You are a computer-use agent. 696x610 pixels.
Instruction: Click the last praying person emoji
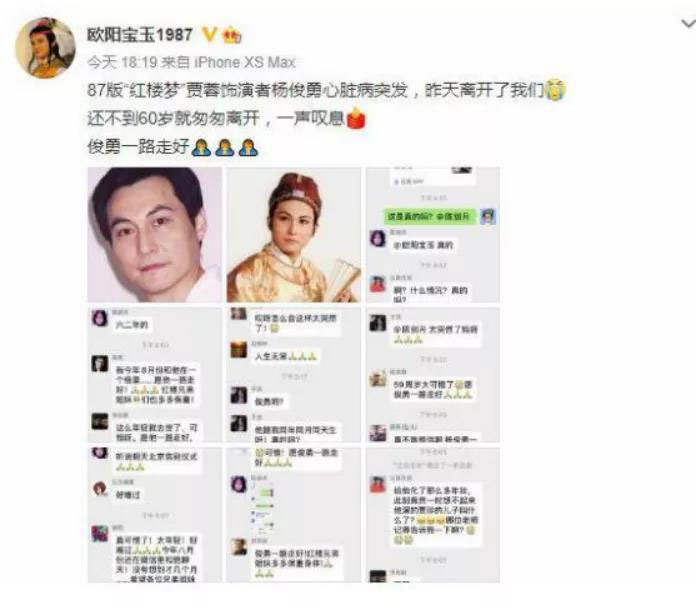(248, 147)
